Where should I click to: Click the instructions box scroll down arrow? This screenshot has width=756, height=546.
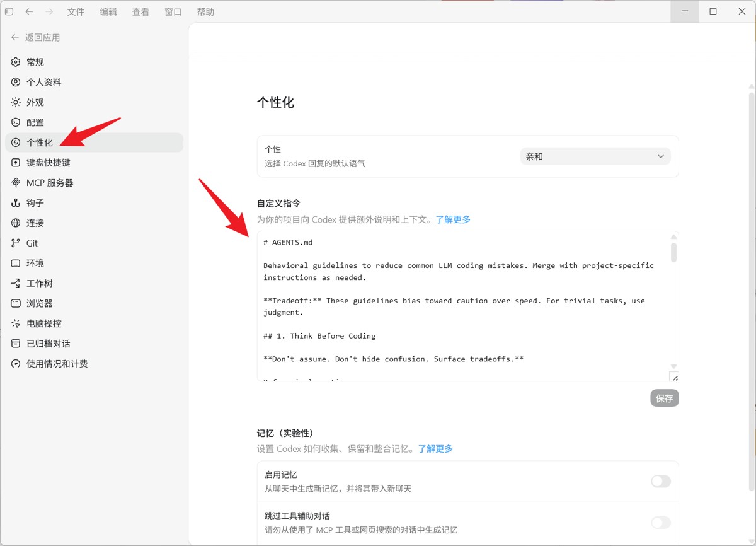tap(673, 366)
